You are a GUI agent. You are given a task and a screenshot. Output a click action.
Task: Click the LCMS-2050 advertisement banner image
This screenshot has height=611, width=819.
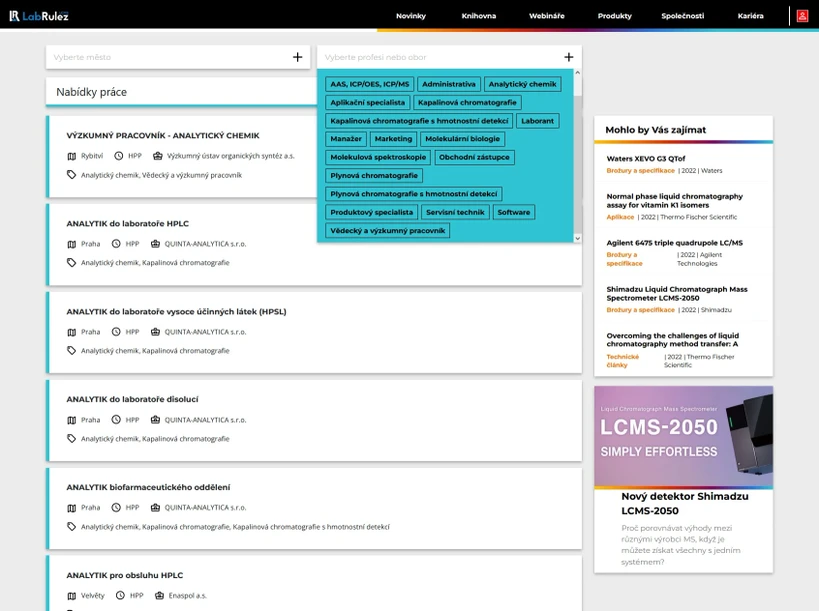tap(683, 436)
